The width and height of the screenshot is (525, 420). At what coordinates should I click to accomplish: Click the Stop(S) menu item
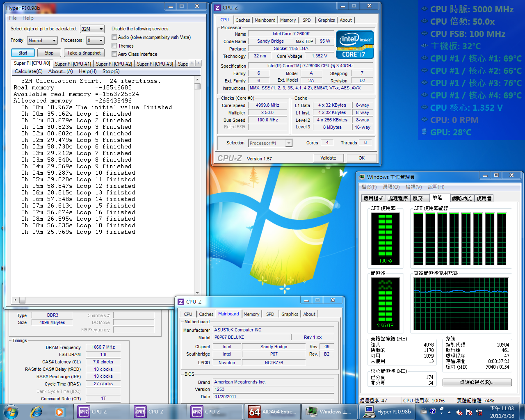(111, 71)
